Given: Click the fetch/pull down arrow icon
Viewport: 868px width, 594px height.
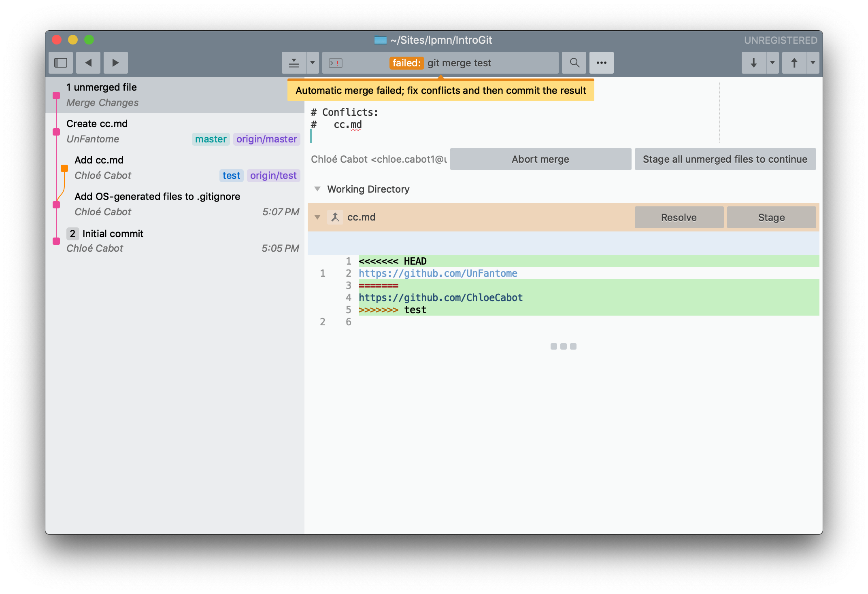Looking at the screenshot, I should pos(753,63).
